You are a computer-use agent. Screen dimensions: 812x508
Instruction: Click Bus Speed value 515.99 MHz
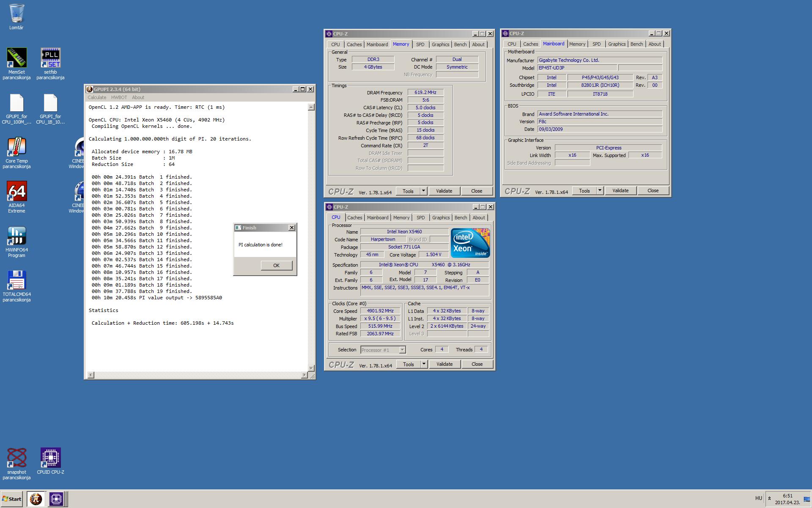[x=380, y=326]
